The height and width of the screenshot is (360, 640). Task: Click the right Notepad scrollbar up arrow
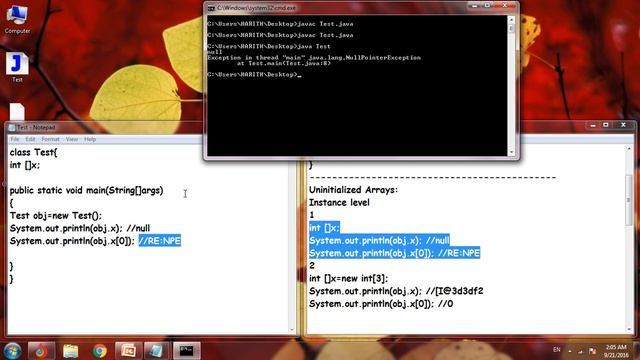(629, 149)
